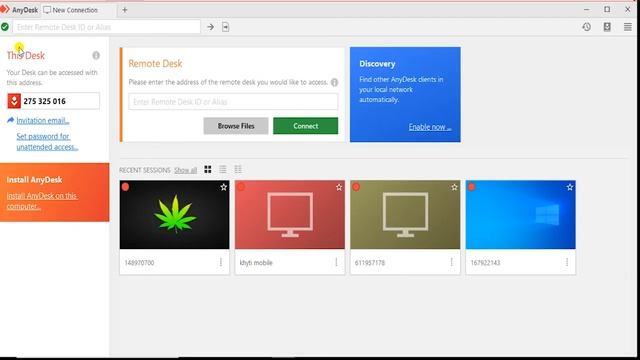Click the Discovery card heading
Viewport: 640px width, 360px height.
[x=377, y=64]
